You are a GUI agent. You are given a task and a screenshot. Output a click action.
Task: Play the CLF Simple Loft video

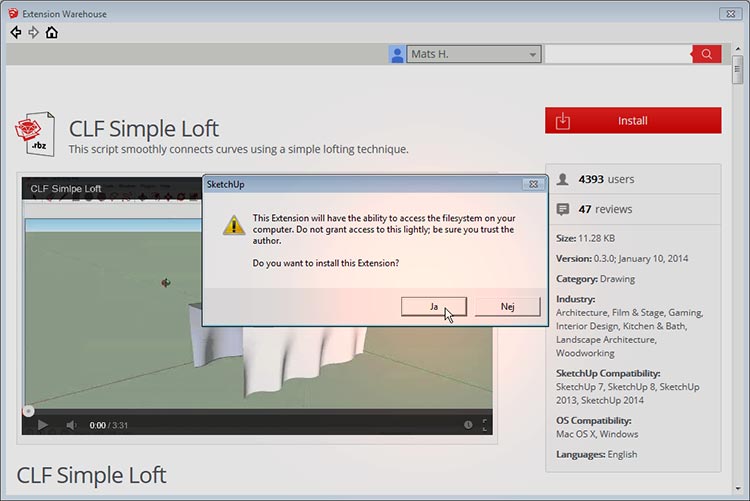(43, 425)
